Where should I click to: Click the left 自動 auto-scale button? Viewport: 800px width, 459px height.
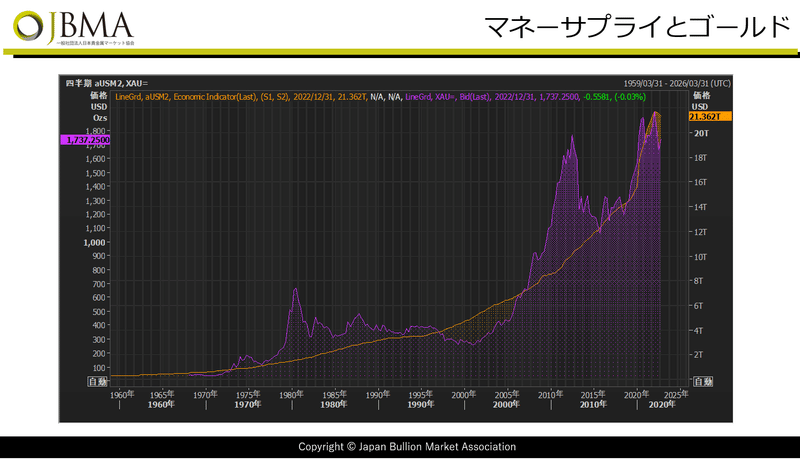(x=97, y=381)
